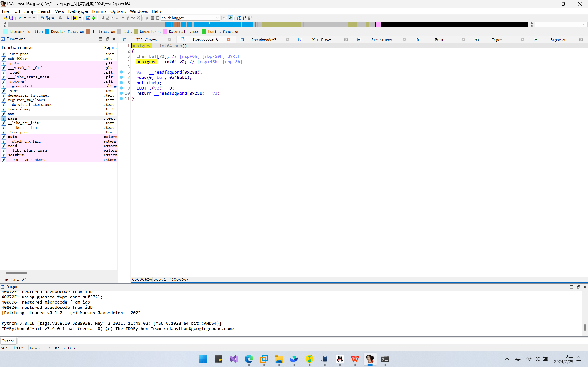Expand the dropdown beside the structure icon
Viewport: 588px width, 367px height.
coord(123,18)
